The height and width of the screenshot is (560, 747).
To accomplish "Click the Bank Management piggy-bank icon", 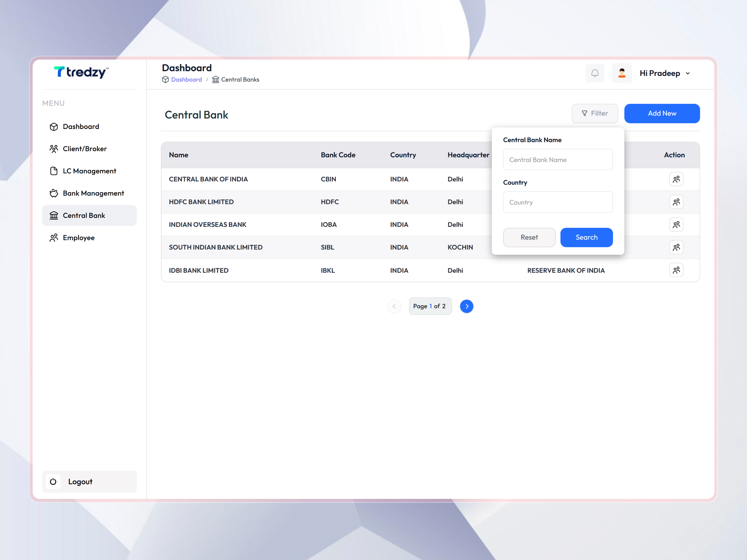I will (54, 193).
